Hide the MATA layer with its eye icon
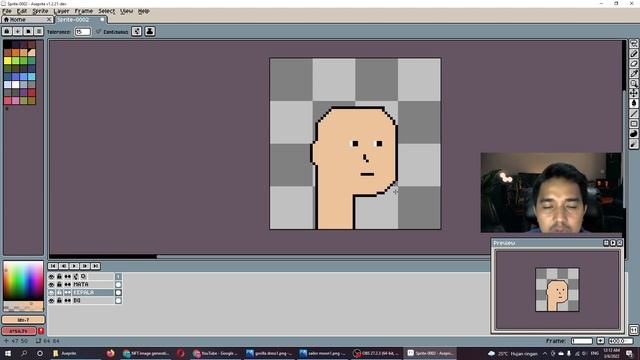The image size is (640, 360). pos(51,284)
